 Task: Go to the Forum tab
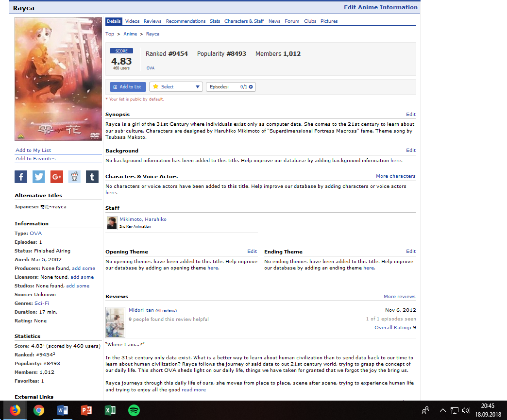(292, 21)
